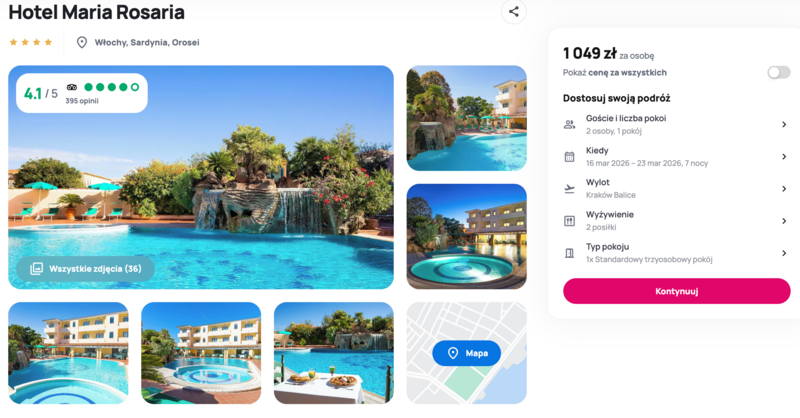Click the location pin icon beside Włochy
Screen dimensions: 800x418
click(82, 42)
